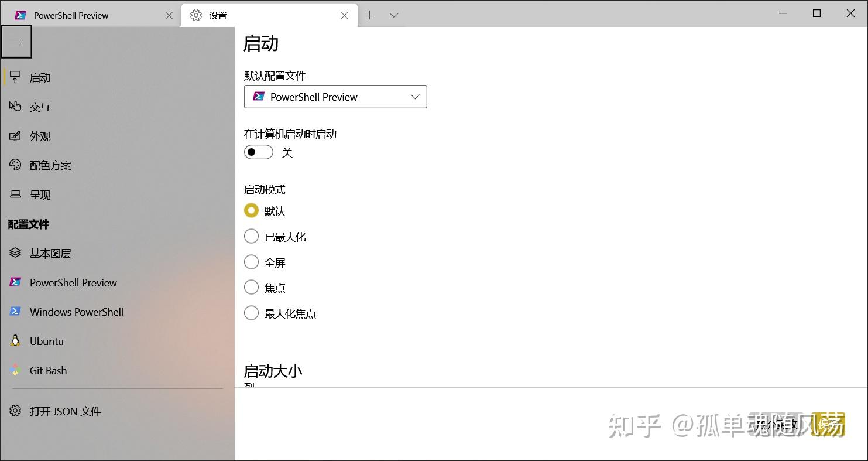Image resolution: width=868 pixels, height=461 pixels.
Task: Click the discard changes button
Action: coord(777,424)
